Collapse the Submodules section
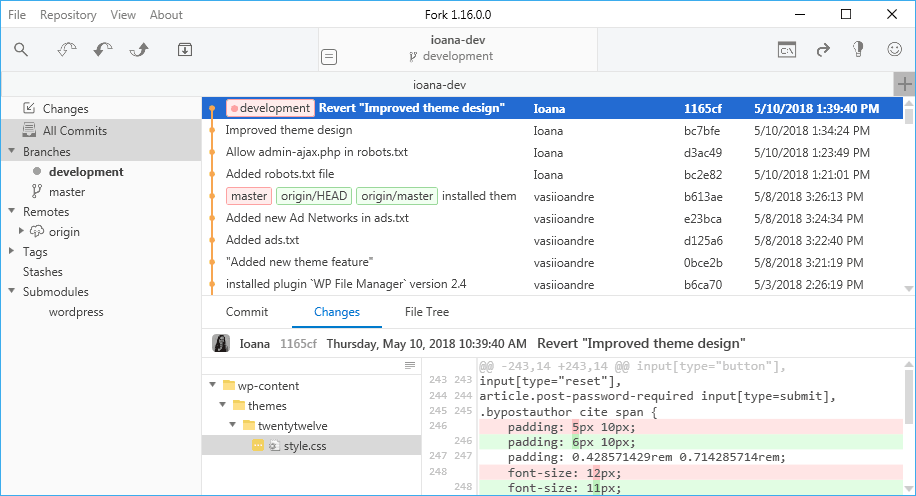This screenshot has height=496, width=916. coord(11,290)
